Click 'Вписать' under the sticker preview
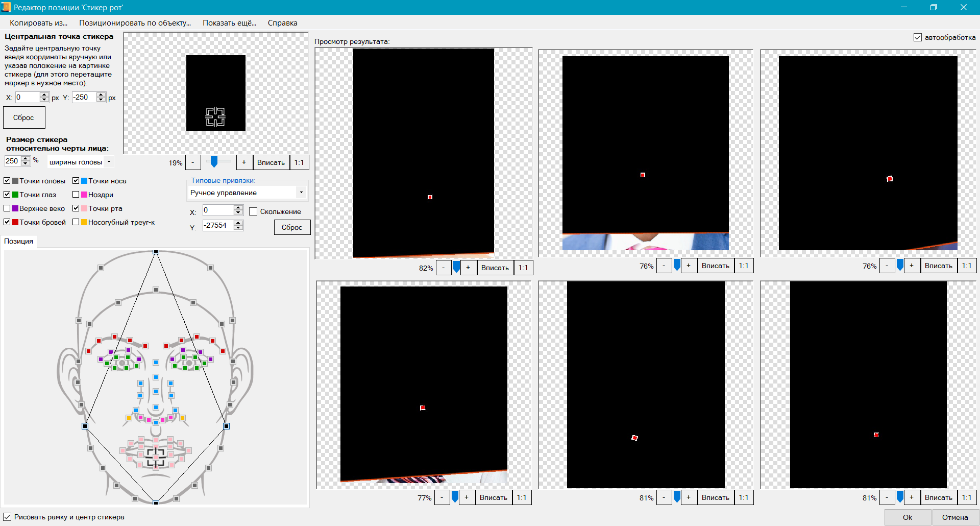The height and width of the screenshot is (526, 980). click(x=271, y=162)
